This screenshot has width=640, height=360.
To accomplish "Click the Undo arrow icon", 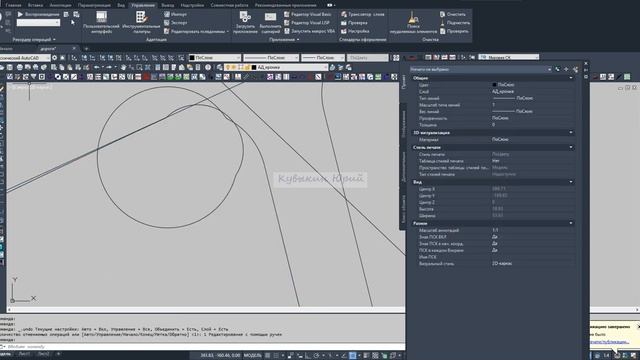I will 97,67.
